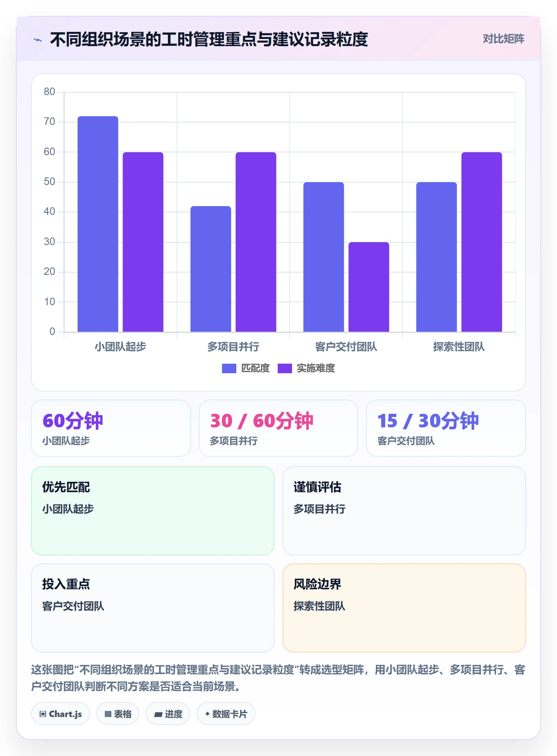This screenshot has height=756, width=557.
Task: Select the 30 / 60分钟 stat value
Action: (x=262, y=421)
